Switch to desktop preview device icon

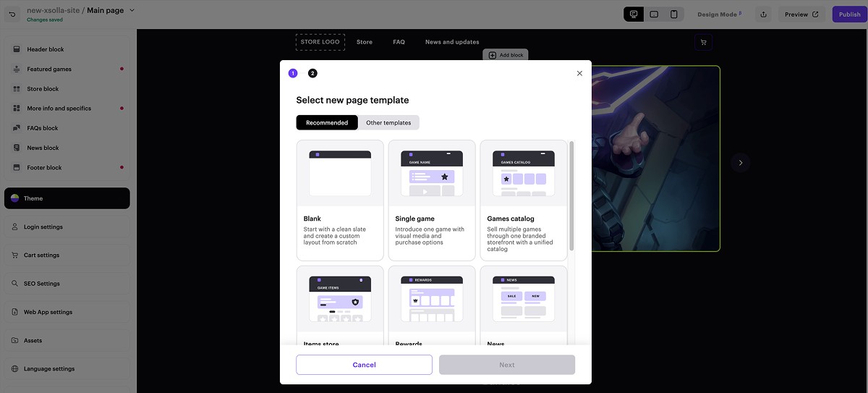point(634,14)
